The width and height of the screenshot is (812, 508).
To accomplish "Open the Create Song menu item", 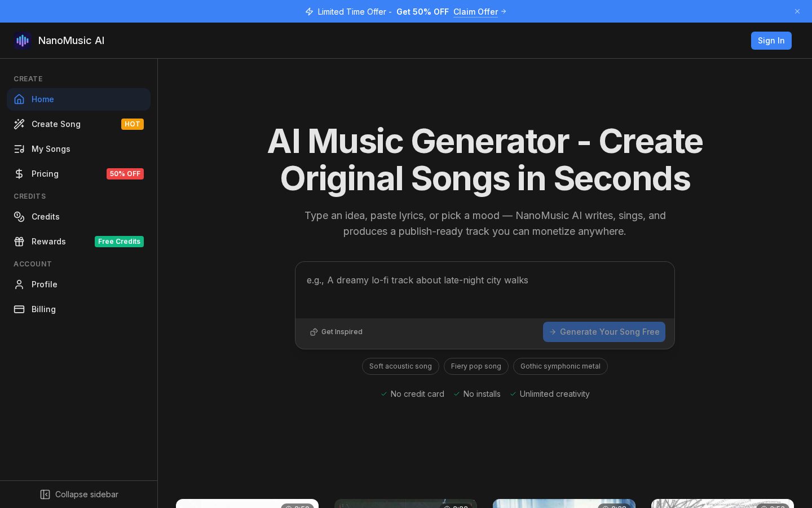I will click(x=78, y=124).
